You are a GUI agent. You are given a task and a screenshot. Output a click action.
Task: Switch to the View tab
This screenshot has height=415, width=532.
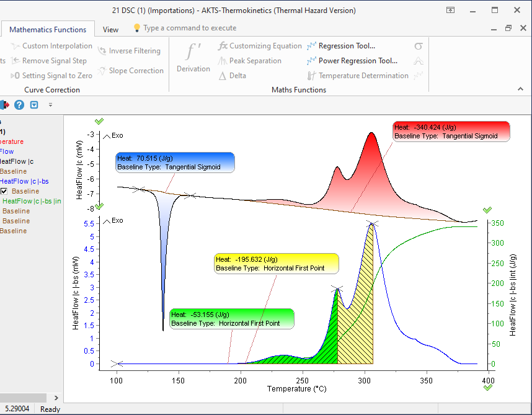(110, 29)
